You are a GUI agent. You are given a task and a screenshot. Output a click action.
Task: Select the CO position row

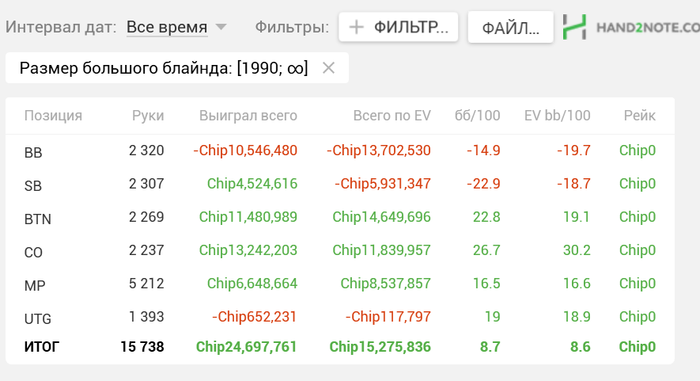(340, 250)
